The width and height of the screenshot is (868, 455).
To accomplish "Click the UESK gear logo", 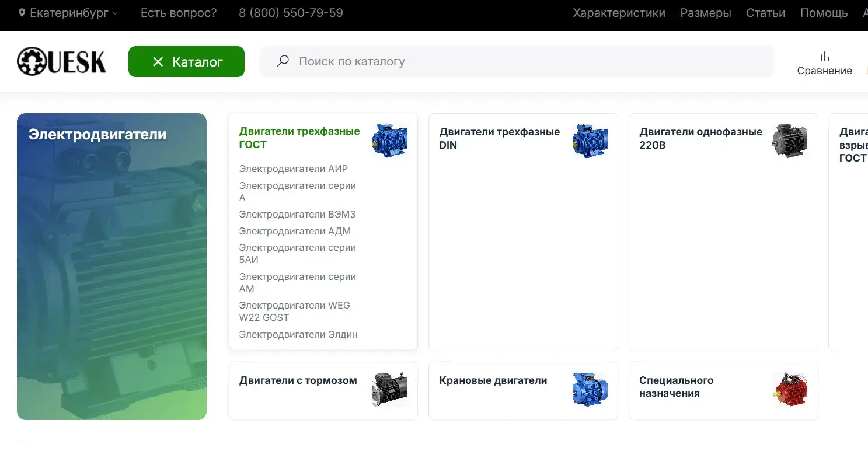I will [61, 61].
